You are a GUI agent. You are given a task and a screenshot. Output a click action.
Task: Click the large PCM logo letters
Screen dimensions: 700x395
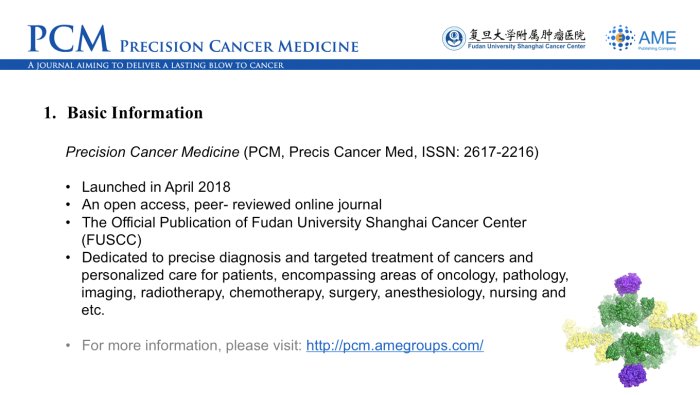pyautogui.click(x=69, y=39)
